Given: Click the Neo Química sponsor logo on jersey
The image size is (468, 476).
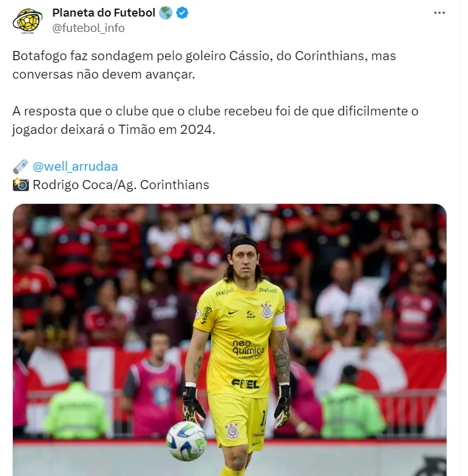Looking at the screenshot, I should pyautogui.click(x=248, y=349).
